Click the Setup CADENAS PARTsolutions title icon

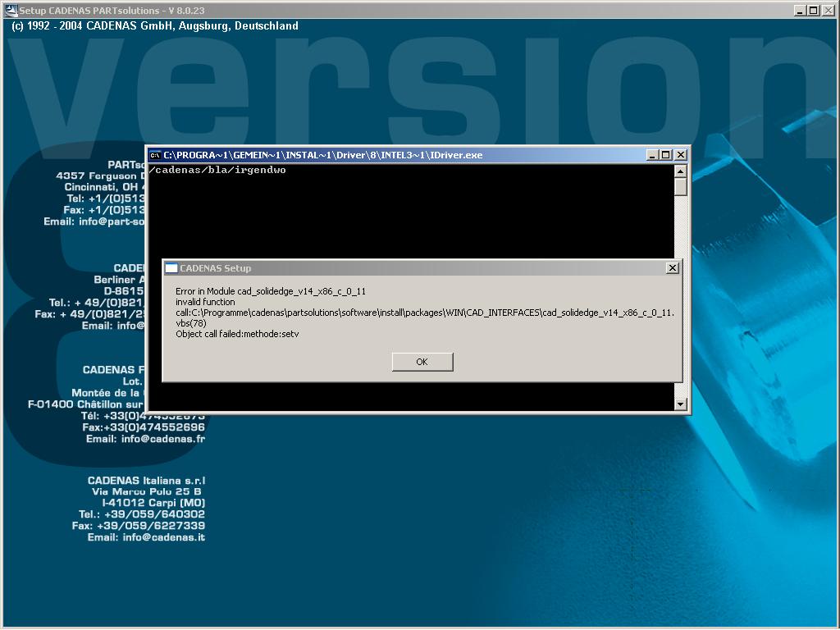pyautogui.click(x=11, y=10)
